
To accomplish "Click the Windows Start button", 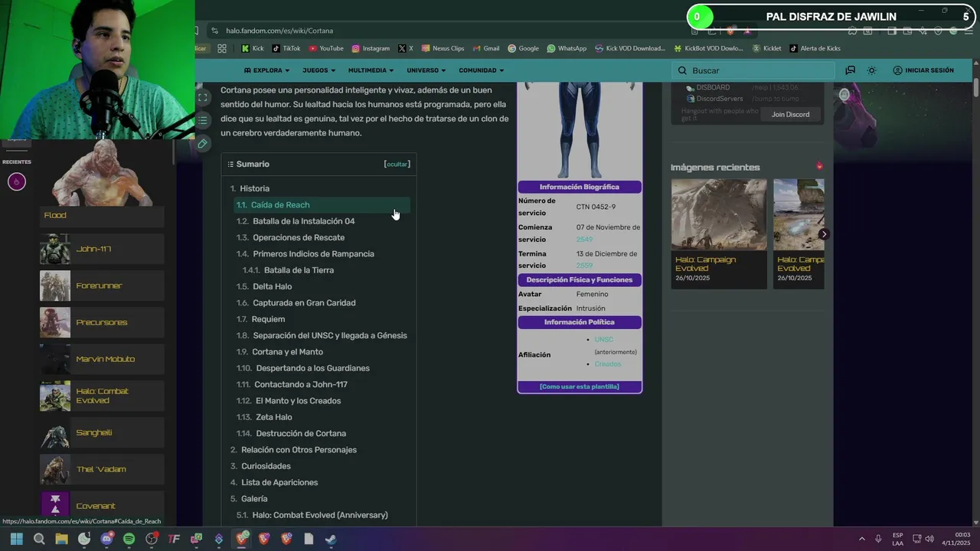I will 17,539.
